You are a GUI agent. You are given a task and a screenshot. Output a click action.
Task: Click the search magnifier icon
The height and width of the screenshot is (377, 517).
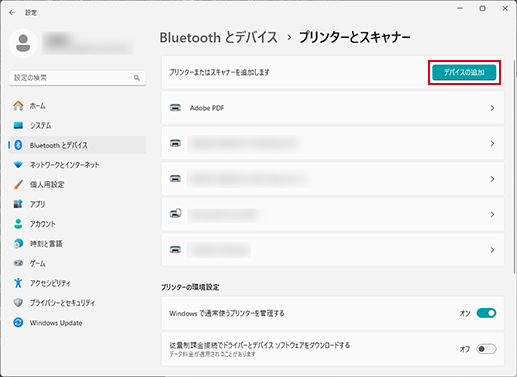(137, 78)
